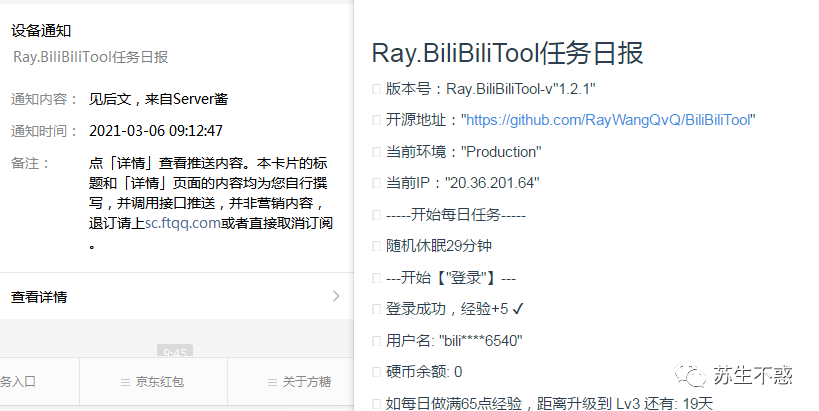The height and width of the screenshot is (411, 819).
Task: Click the menu lines icon beside 关于方糖
Action: [272, 383]
